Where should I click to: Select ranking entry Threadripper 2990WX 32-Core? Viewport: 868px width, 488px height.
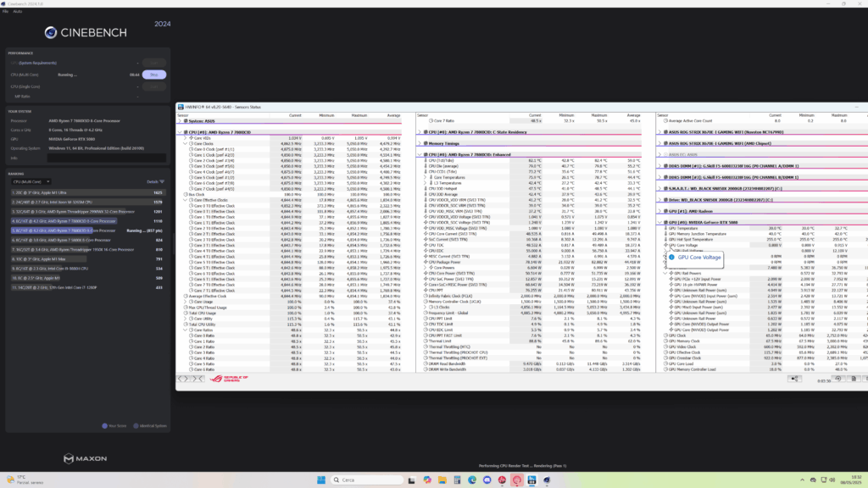pos(87,211)
